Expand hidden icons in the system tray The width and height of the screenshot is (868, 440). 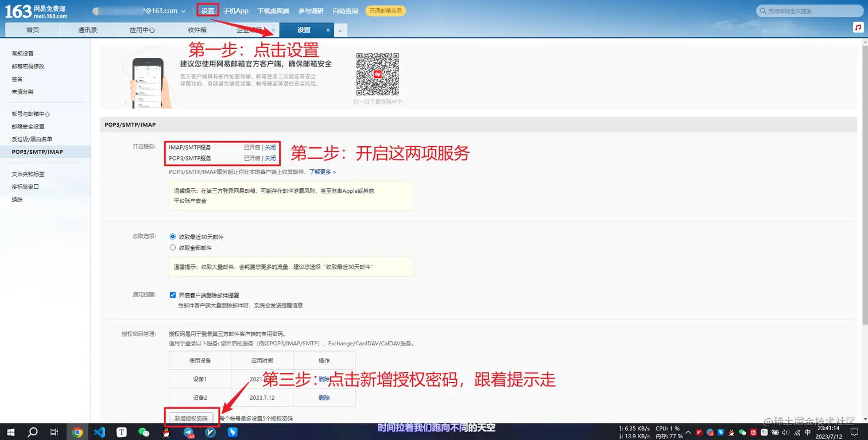point(688,433)
